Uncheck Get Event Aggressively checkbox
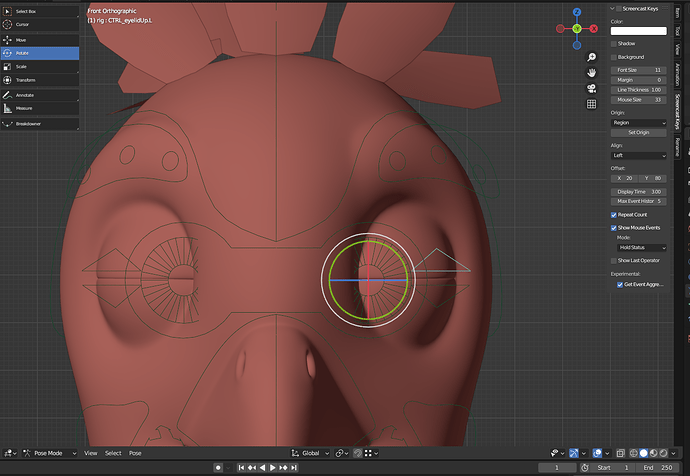 tap(620, 285)
